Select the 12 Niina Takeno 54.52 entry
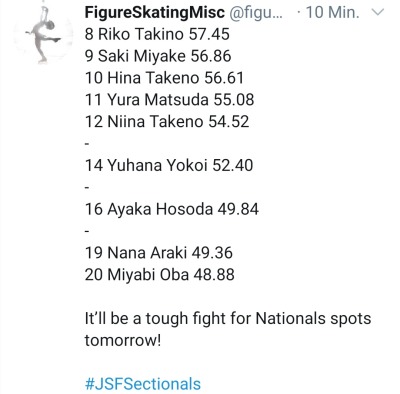Image resolution: width=400 pixels, height=394 pixels. pos(167,121)
